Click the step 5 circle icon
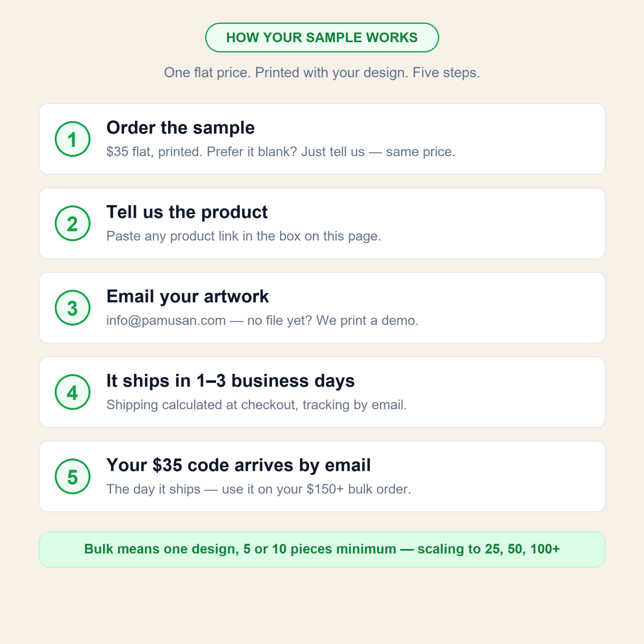Screen dimensions: 644x644 point(72,477)
